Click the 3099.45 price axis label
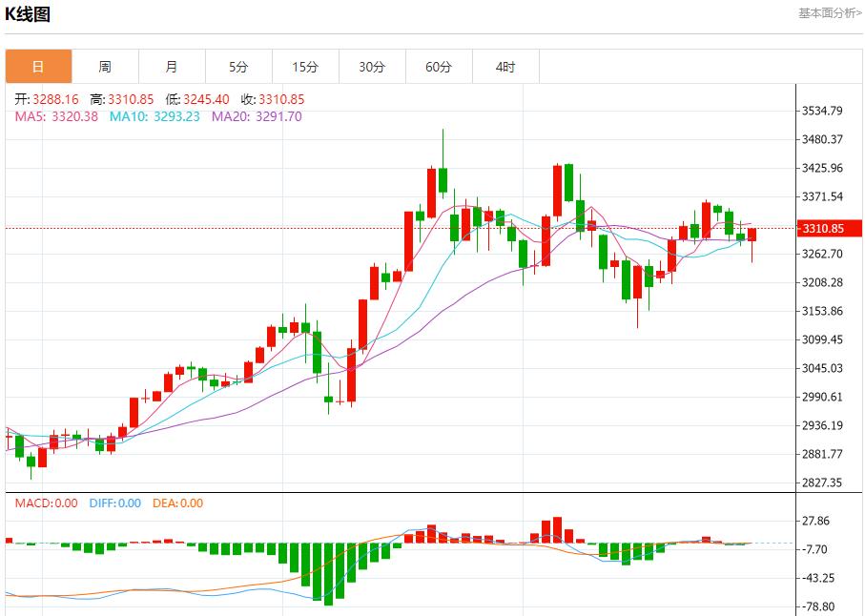The image size is (865, 616). (x=822, y=339)
